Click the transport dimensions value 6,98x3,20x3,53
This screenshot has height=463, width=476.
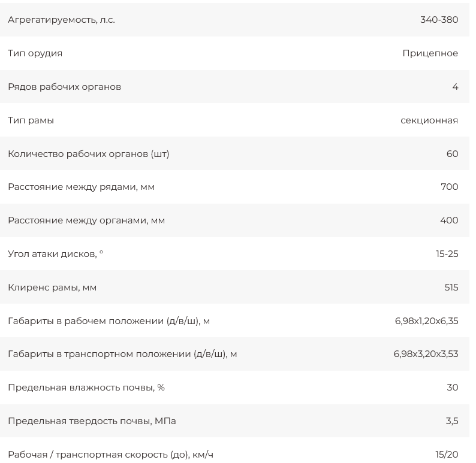426,354
